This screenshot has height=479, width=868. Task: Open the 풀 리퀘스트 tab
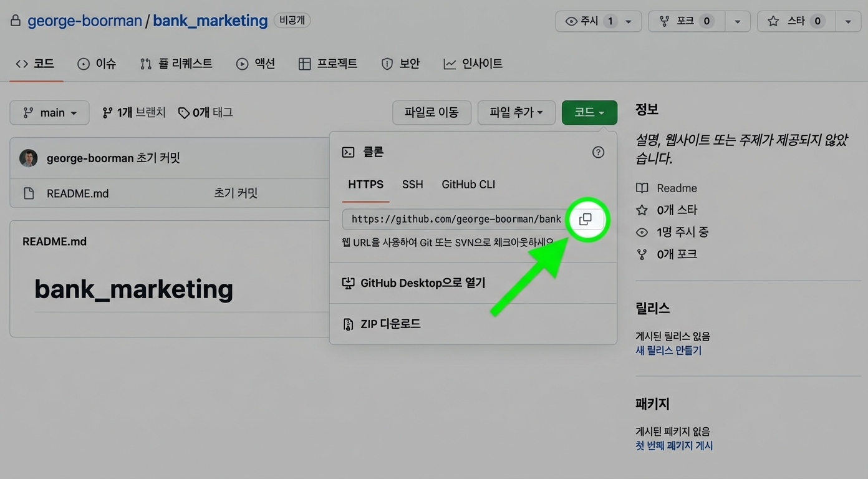[x=176, y=64]
